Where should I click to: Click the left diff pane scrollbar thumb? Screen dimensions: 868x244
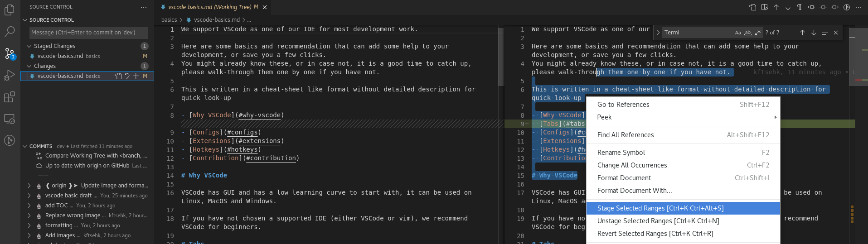tap(501, 57)
